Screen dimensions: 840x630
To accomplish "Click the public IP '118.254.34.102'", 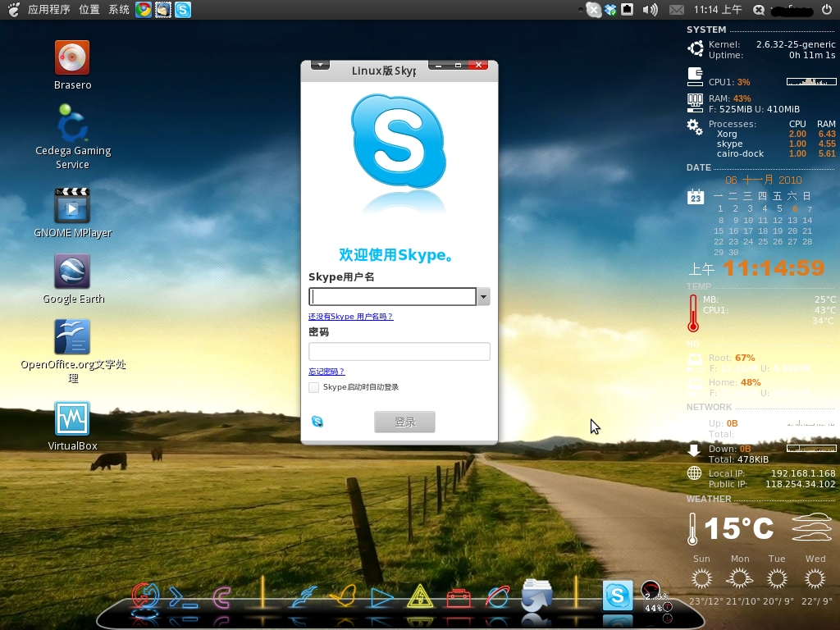I will coord(801,484).
